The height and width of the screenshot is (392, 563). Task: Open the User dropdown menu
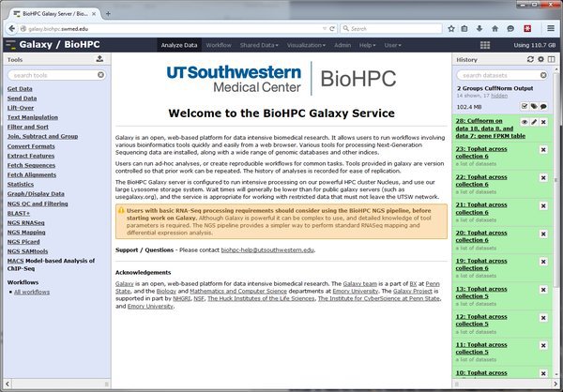[392, 45]
